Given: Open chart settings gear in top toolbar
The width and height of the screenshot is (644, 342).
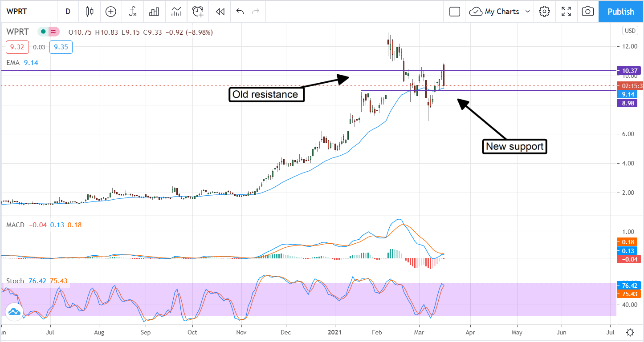Looking at the screenshot, I should coord(544,12).
